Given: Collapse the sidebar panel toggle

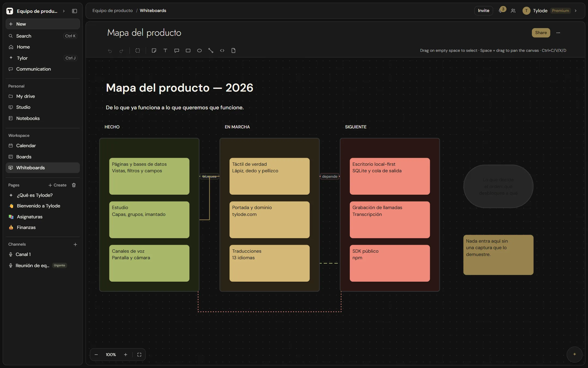Looking at the screenshot, I should pyautogui.click(x=74, y=11).
